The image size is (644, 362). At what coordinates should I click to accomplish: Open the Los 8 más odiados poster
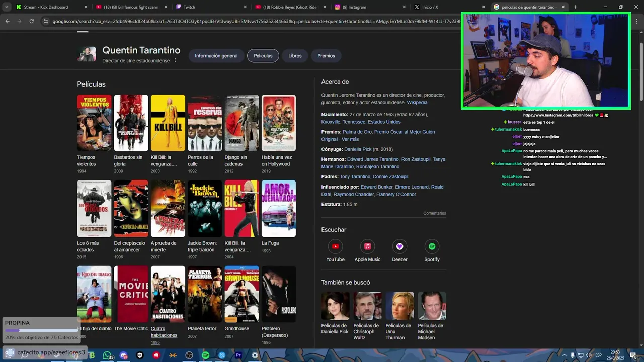coord(94,209)
